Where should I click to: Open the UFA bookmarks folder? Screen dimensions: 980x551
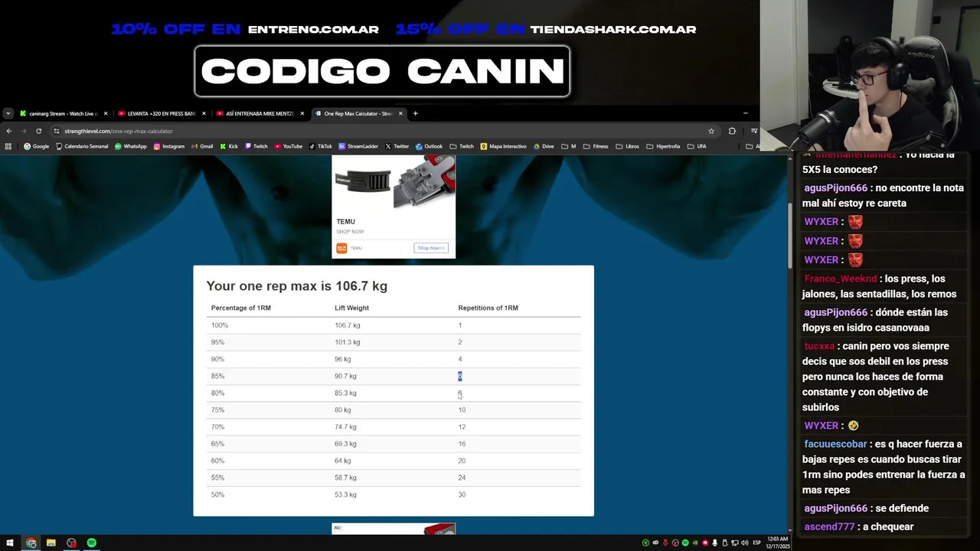pos(697,146)
